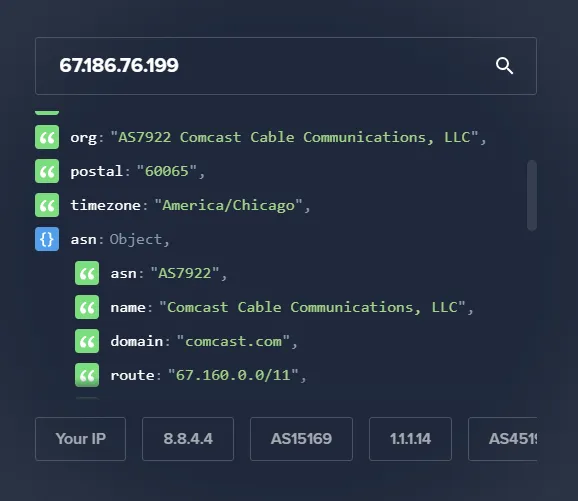Focus the IP address search field
The width and height of the screenshot is (578, 501).
tap(286, 66)
